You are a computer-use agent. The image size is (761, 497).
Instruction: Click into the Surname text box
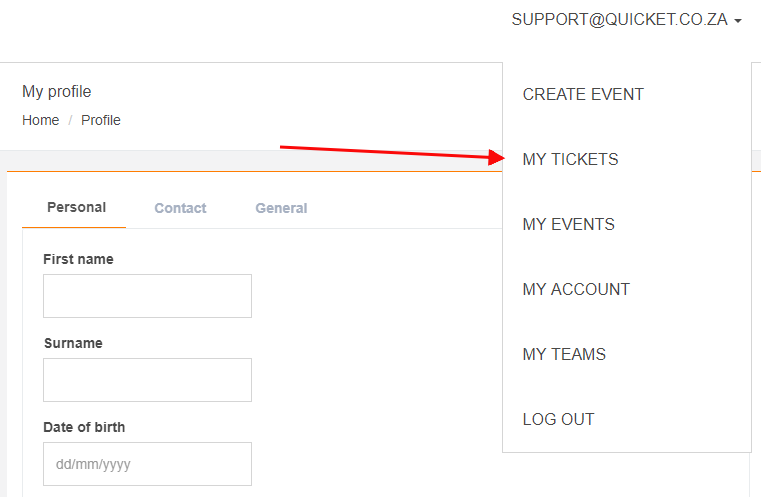pyautogui.click(x=147, y=380)
